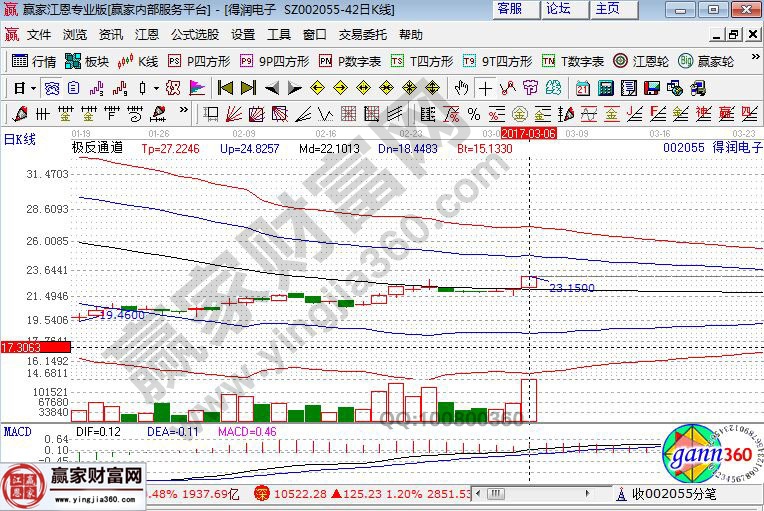The width and height of the screenshot is (764, 511).
Task: Open the 文件 menu
Action: click(x=38, y=35)
